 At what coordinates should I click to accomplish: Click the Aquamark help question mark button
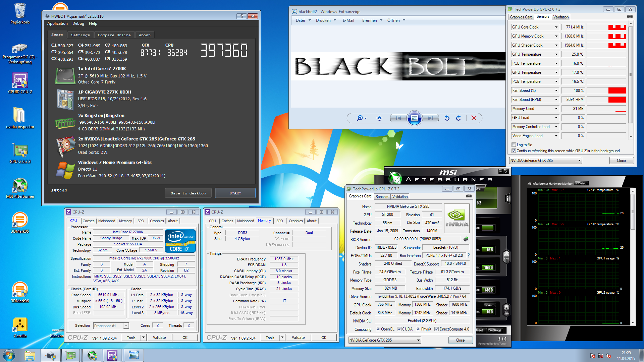tap(241, 16)
